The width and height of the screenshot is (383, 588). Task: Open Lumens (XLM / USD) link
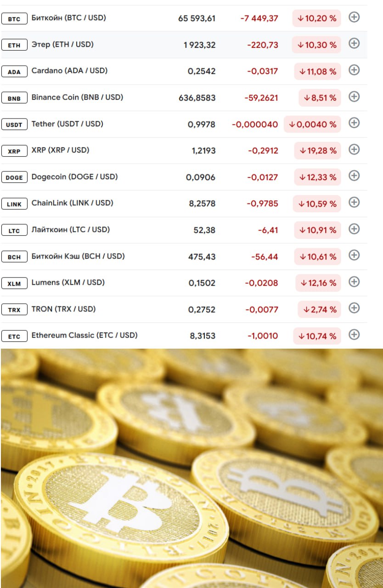tap(68, 283)
